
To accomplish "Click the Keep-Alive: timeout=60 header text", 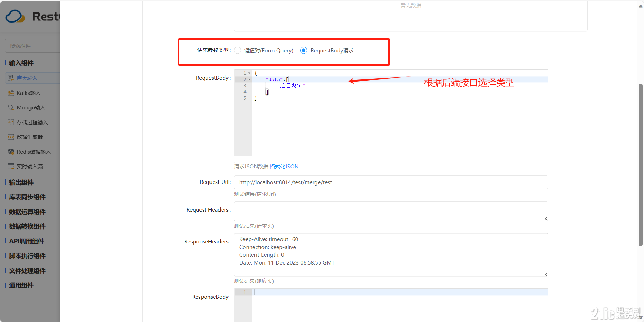I will pos(269,239).
